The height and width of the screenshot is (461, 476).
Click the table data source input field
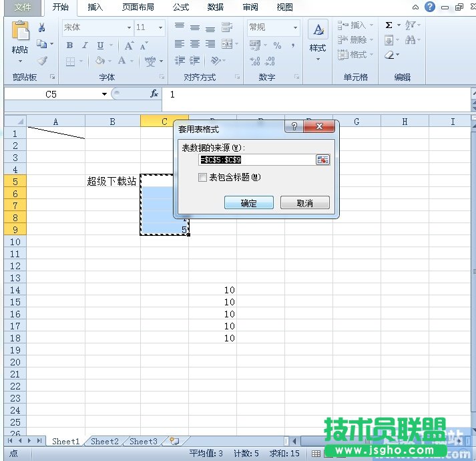256,160
